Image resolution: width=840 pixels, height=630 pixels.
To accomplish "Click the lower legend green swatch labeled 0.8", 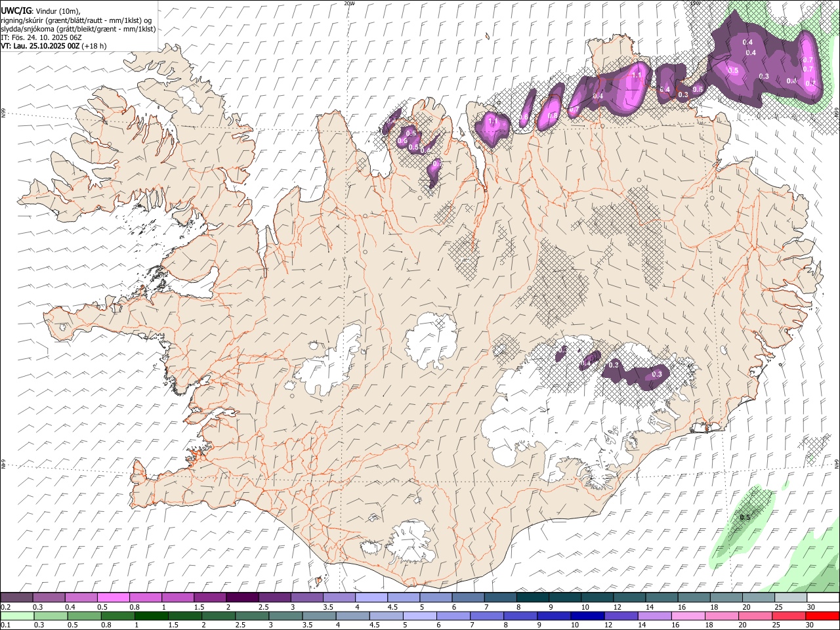I will pos(117,616).
